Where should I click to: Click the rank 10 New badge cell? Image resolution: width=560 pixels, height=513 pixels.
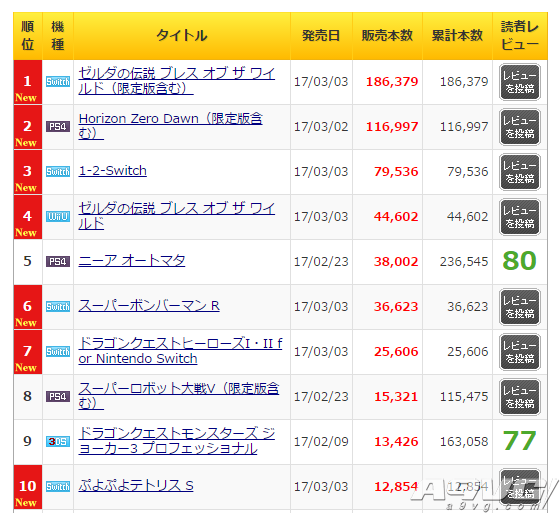[x=28, y=487]
